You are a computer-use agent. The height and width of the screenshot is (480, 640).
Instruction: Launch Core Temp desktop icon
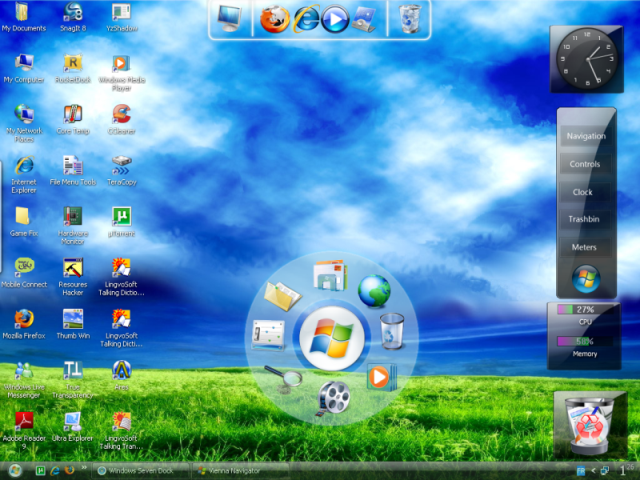[73, 120]
